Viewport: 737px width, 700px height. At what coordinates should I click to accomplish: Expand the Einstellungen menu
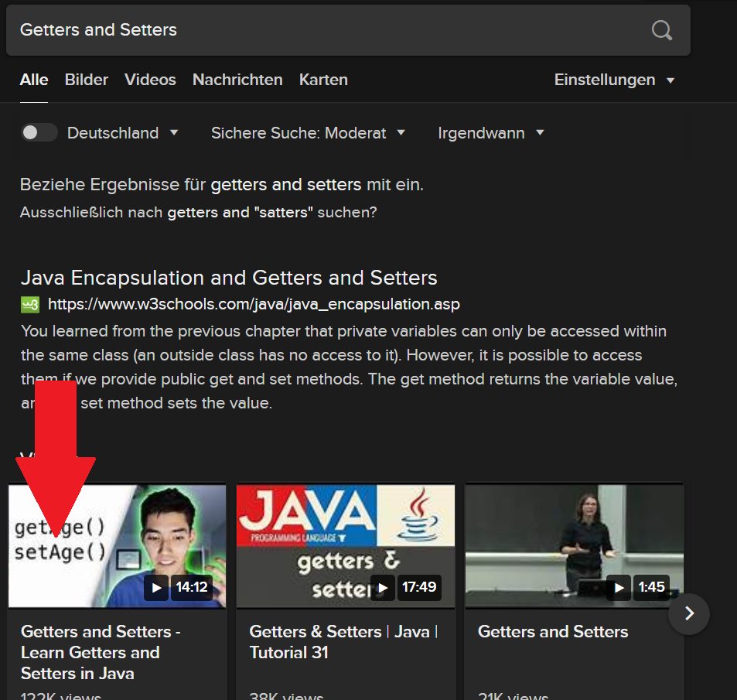click(614, 80)
